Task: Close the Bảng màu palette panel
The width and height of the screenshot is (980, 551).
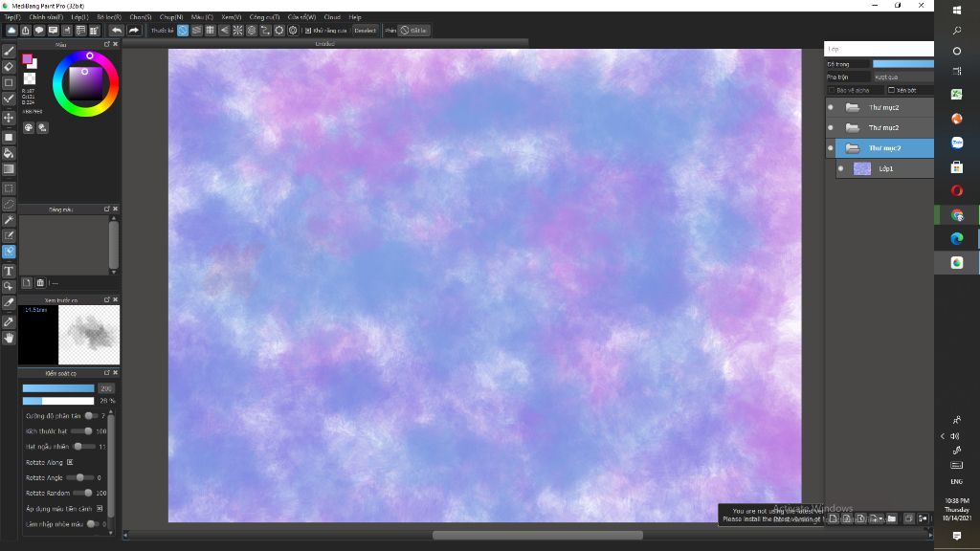Action: pyautogui.click(x=115, y=209)
